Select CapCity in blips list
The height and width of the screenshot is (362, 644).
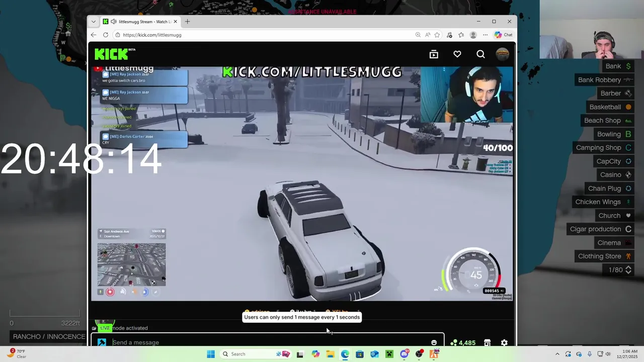pyautogui.click(x=614, y=161)
